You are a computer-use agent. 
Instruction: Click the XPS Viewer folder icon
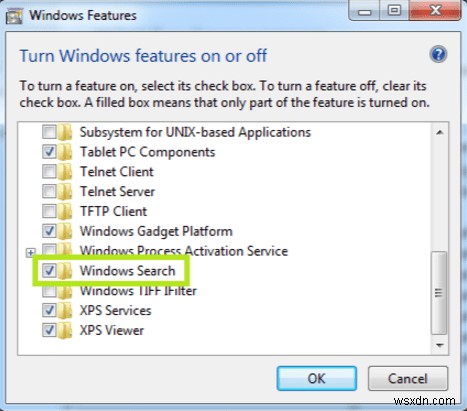coord(65,331)
